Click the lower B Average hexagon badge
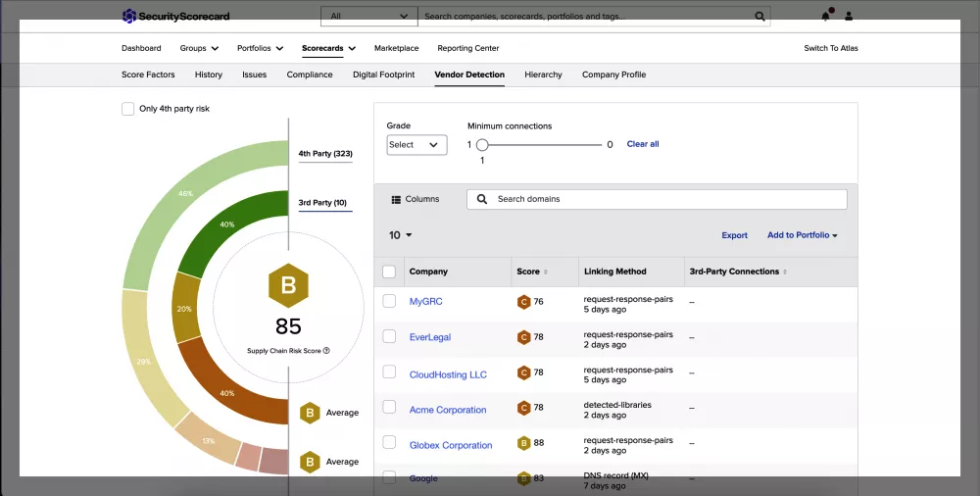 (310, 462)
